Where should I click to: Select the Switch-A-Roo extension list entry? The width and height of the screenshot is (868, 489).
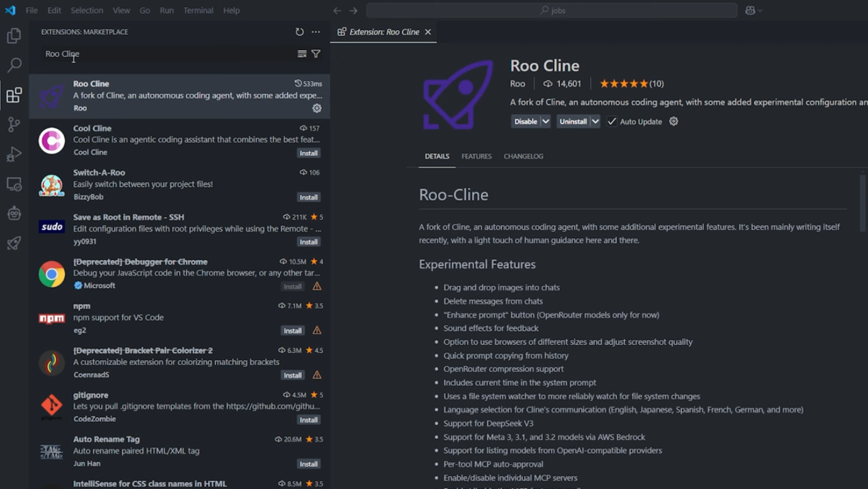pos(179,185)
